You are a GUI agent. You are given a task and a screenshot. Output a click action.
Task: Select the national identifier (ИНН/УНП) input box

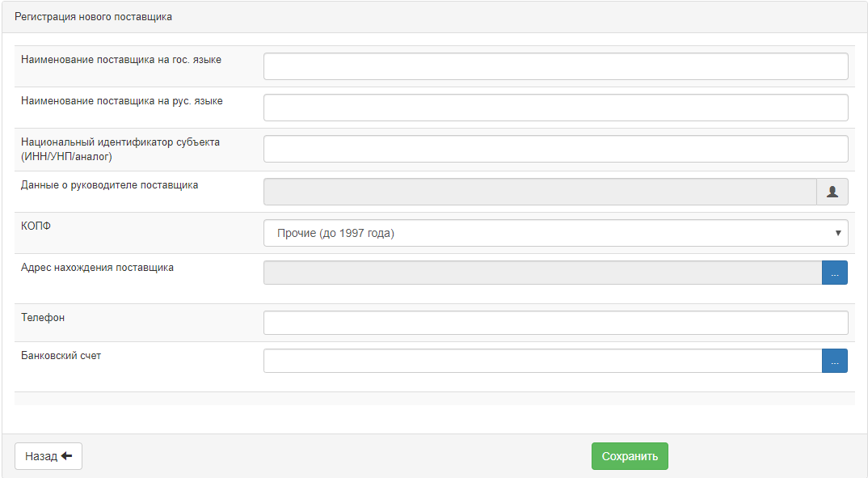click(555, 149)
